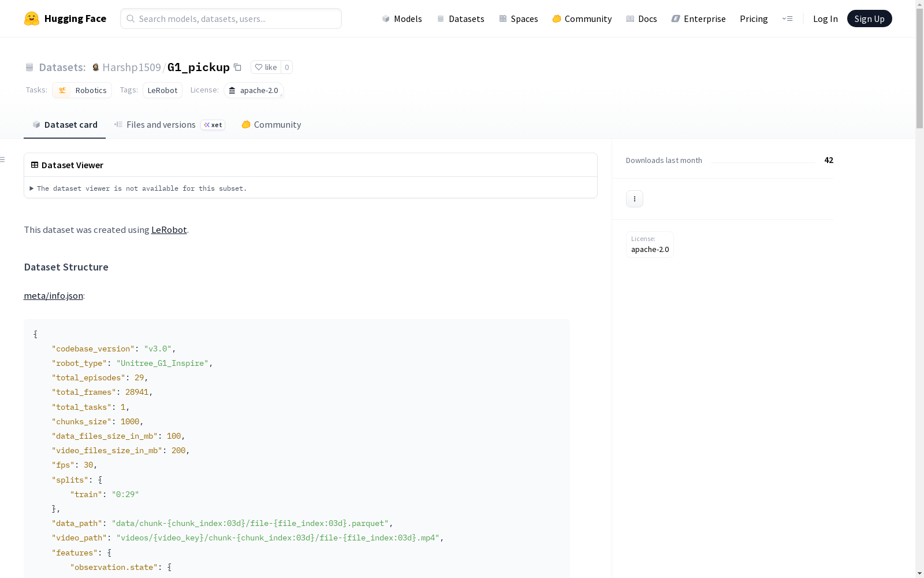
Task: Click the G1_pickup dataset name
Action: tap(199, 67)
